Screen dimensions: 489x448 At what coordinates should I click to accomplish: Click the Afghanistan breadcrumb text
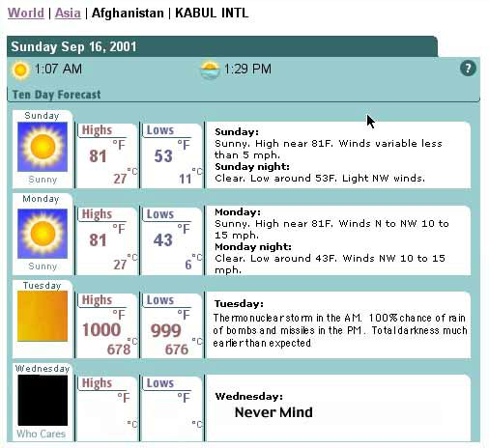[x=128, y=14]
